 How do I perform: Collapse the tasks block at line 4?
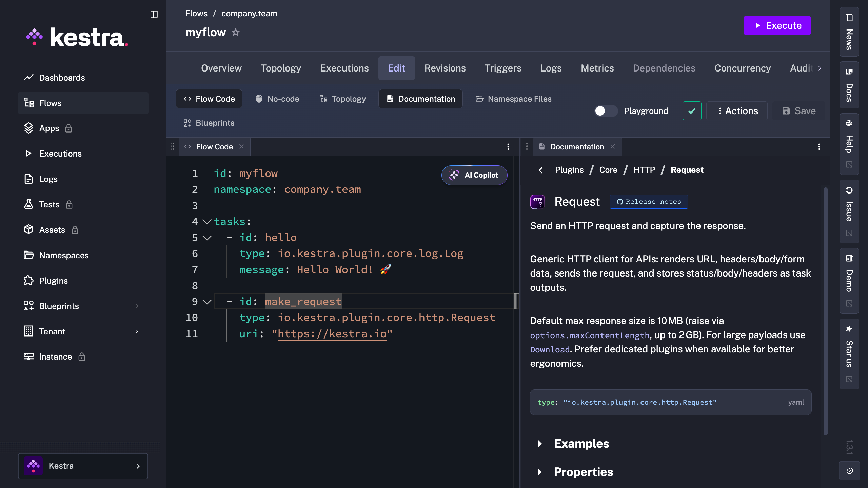(x=207, y=222)
